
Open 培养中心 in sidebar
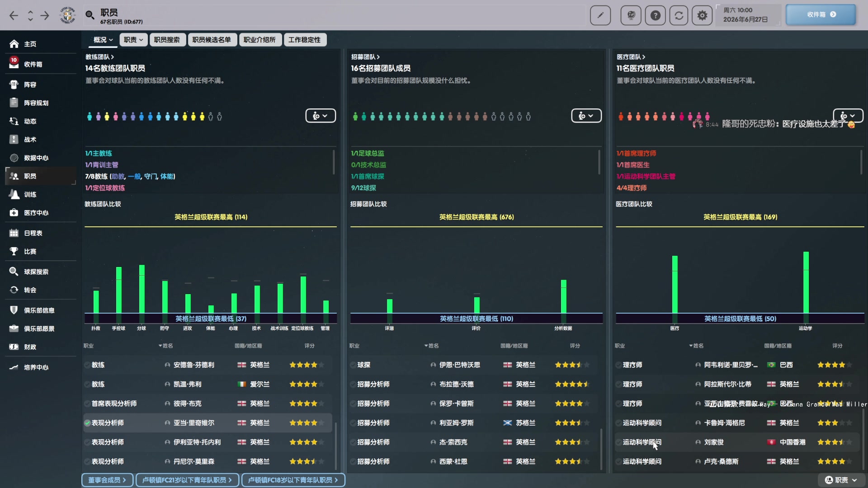point(41,367)
